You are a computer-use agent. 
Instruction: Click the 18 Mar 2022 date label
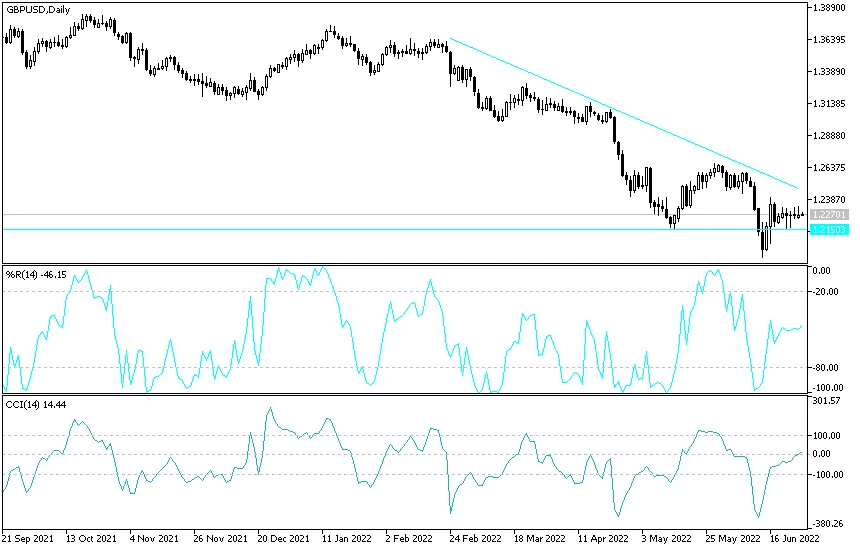tap(539, 538)
